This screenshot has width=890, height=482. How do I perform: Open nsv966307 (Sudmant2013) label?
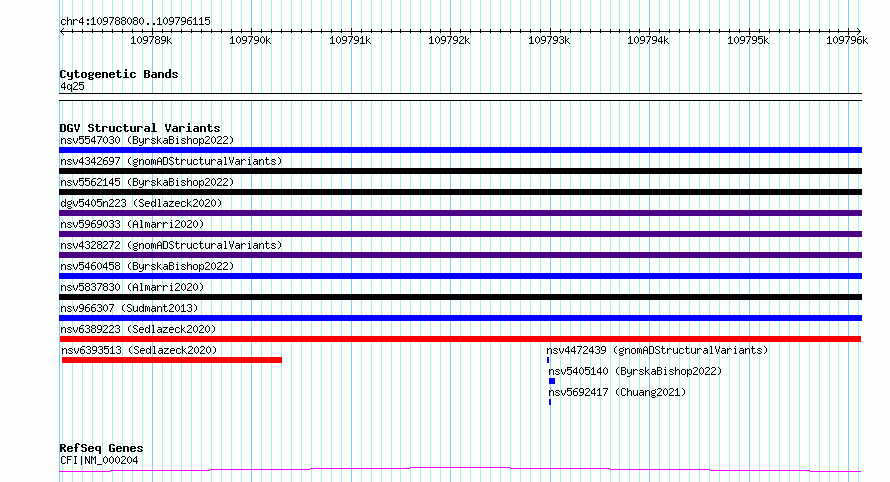[129, 308]
